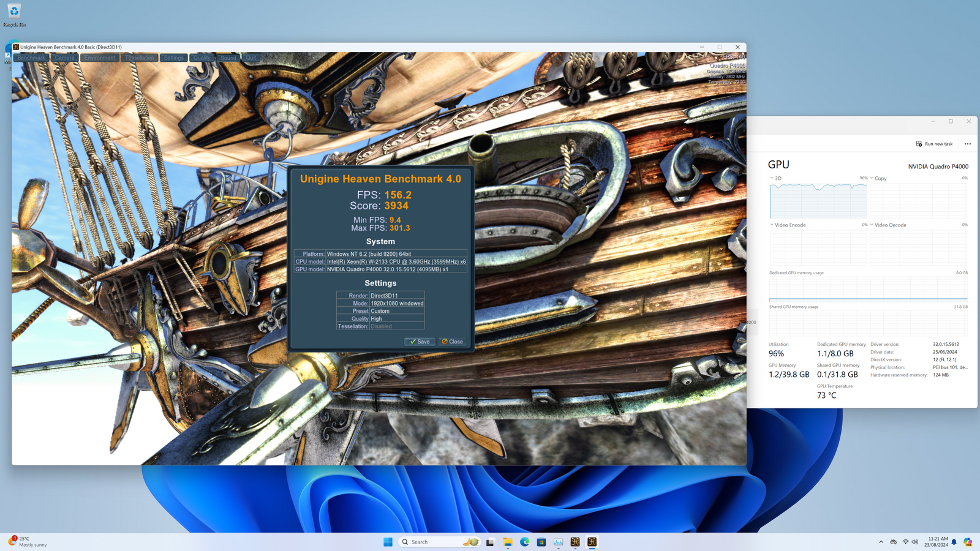Viewport: 980px width, 551px height.
Task: Open the Sound menu in Heaven
Action: coord(228,58)
